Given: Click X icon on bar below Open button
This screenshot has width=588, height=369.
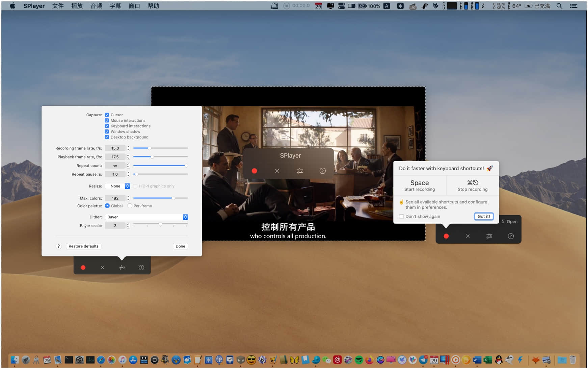Looking at the screenshot, I should [468, 236].
